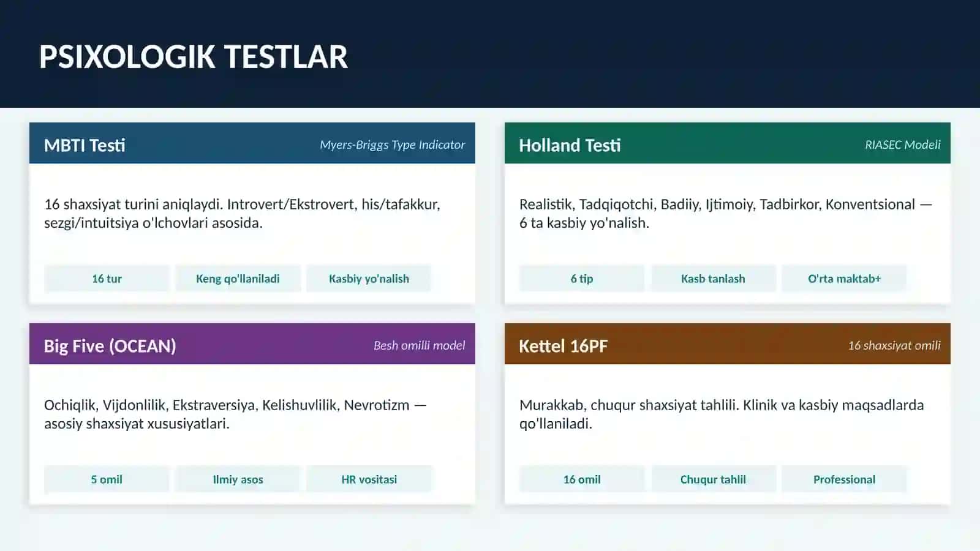The image size is (980, 551).
Task: Click the 'O'rta maktab+' tag
Action: point(844,279)
